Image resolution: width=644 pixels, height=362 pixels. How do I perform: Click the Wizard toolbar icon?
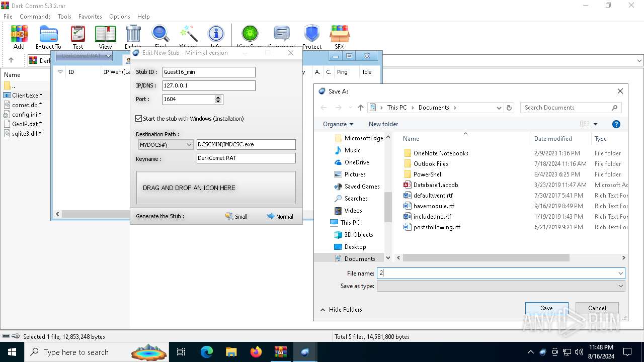click(x=189, y=37)
